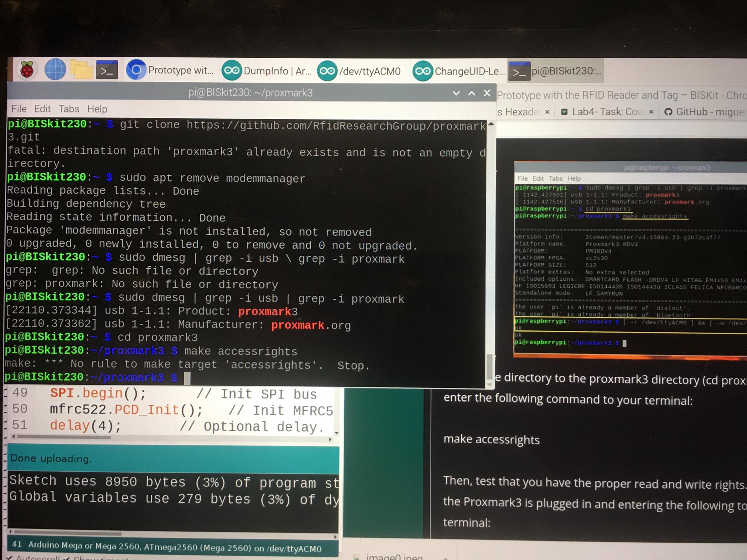Click the red 'proxmark.org' Manufacturer text
Screen dimensions: 747x560
pos(311,325)
